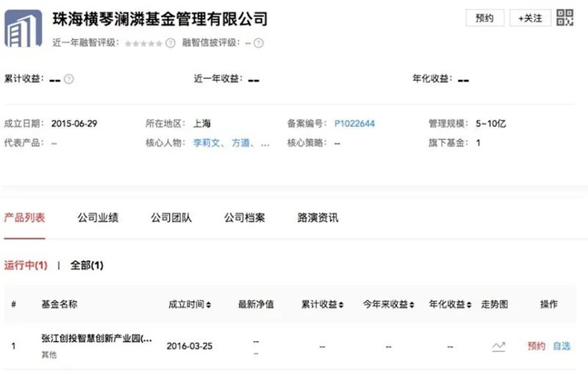This screenshot has width=588, height=374.
Task: Click the 最新净值 column header
Action: coord(256,304)
